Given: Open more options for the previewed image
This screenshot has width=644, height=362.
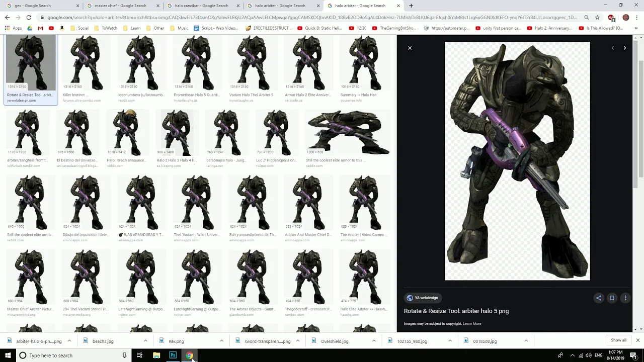Looking at the screenshot, I should point(625,298).
